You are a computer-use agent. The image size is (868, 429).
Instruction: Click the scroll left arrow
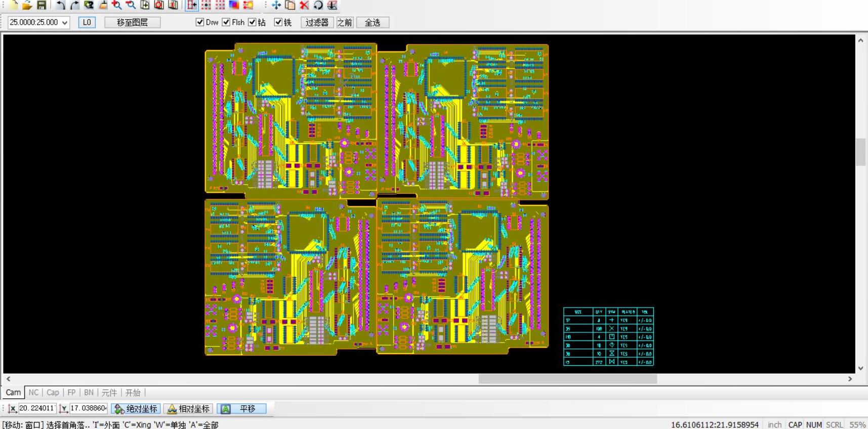pos(8,379)
